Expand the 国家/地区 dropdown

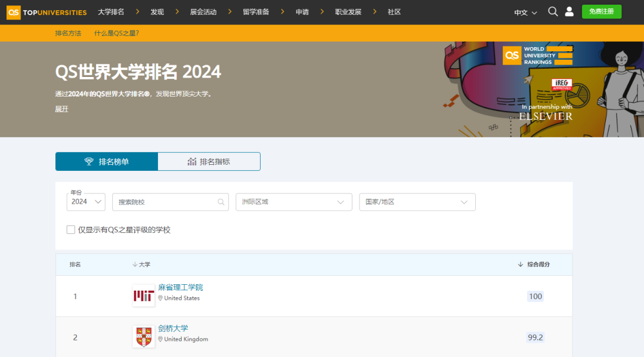417,202
